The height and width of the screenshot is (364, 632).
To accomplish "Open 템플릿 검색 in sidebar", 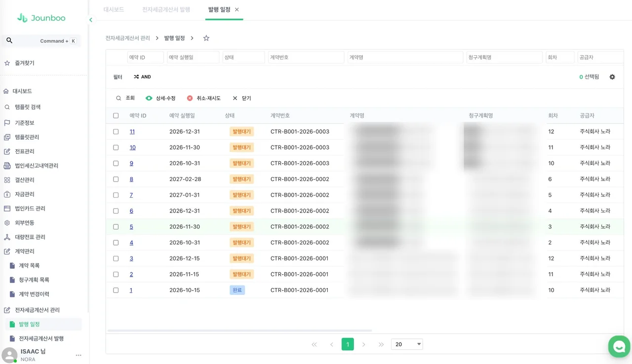I will click(28, 107).
